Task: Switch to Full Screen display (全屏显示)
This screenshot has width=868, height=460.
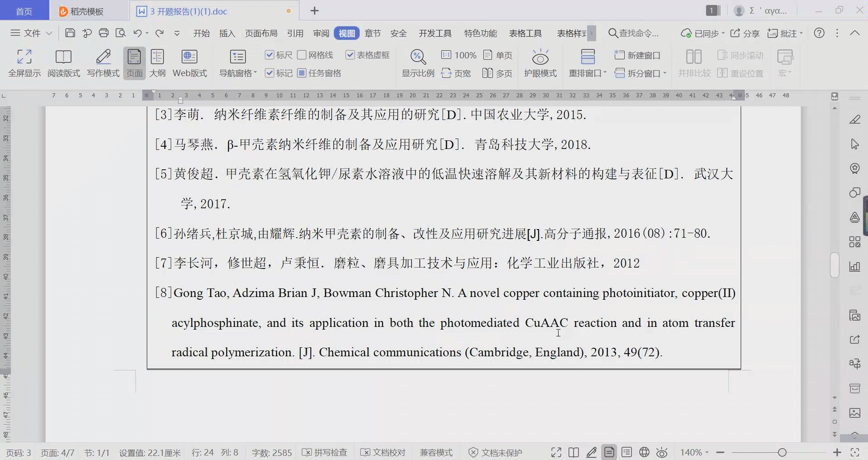Action: (x=24, y=63)
